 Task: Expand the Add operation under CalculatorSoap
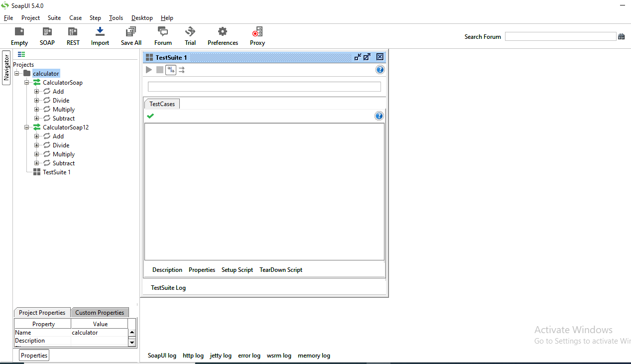pyautogui.click(x=36, y=92)
